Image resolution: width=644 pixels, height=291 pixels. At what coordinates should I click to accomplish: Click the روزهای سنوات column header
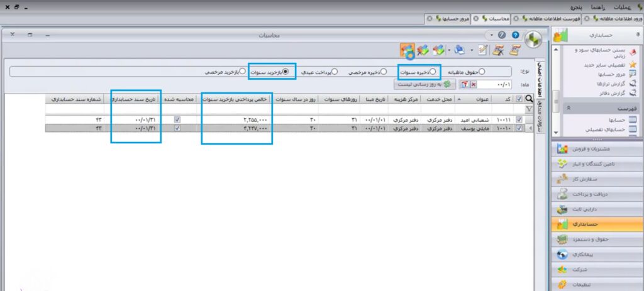(339, 99)
